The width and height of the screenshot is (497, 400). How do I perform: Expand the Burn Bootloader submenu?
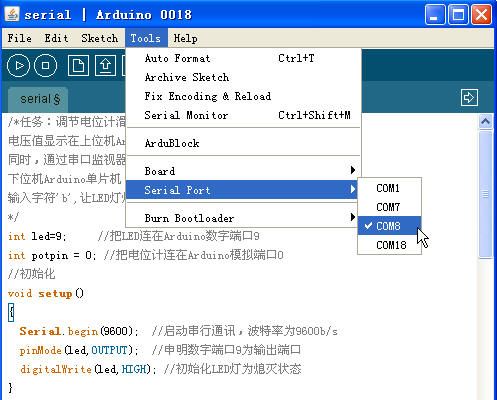pos(243,218)
